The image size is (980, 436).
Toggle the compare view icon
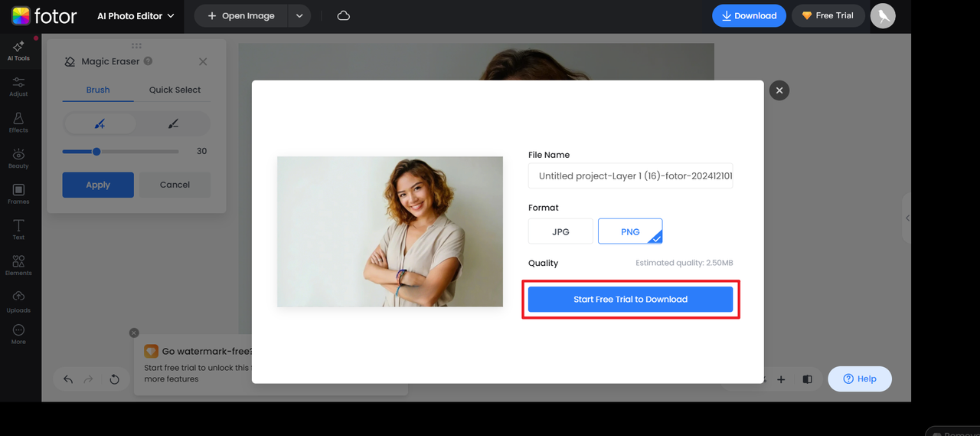(x=807, y=379)
